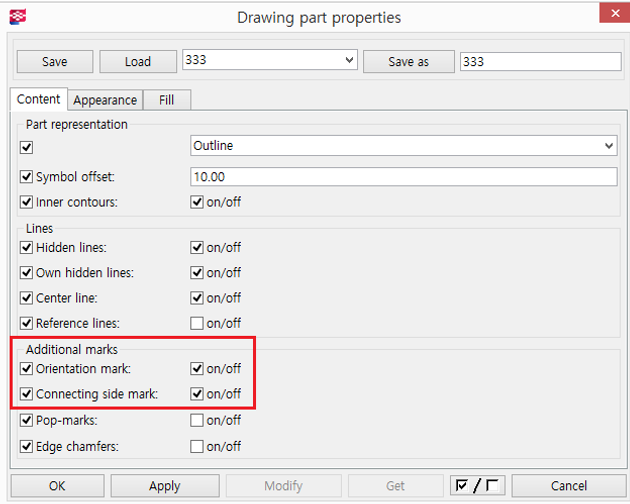Uncheck the Orientation mark on/off checkbox
Image resolution: width=630 pixels, height=504 pixels.
click(x=196, y=369)
